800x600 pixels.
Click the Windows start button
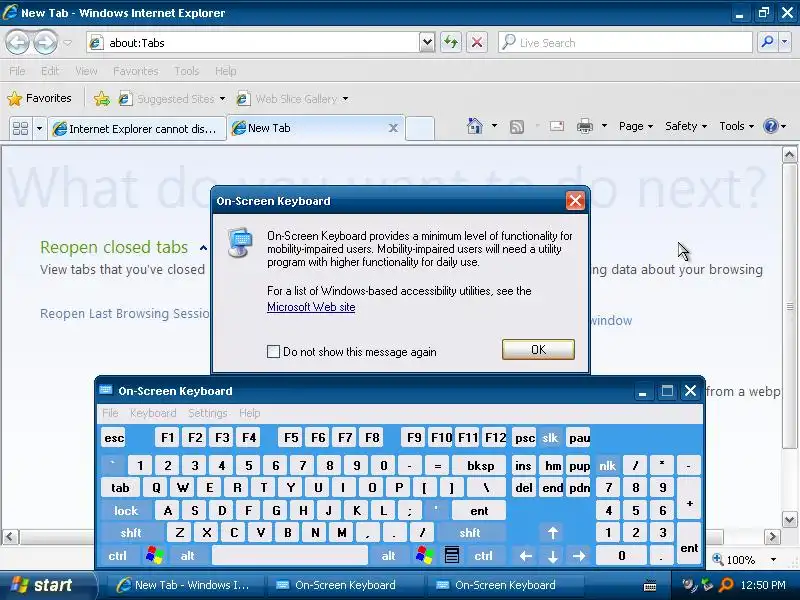pyautogui.click(x=47, y=585)
